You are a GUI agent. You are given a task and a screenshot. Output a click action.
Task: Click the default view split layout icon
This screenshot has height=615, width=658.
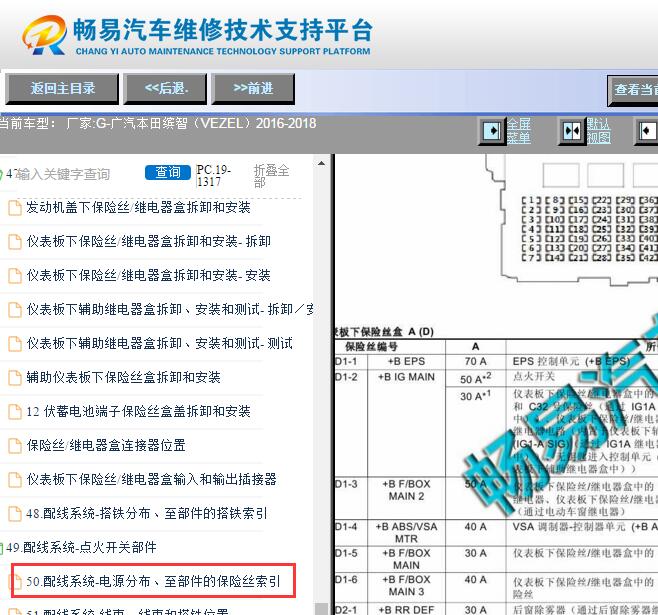pyautogui.click(x=572, y=131)
